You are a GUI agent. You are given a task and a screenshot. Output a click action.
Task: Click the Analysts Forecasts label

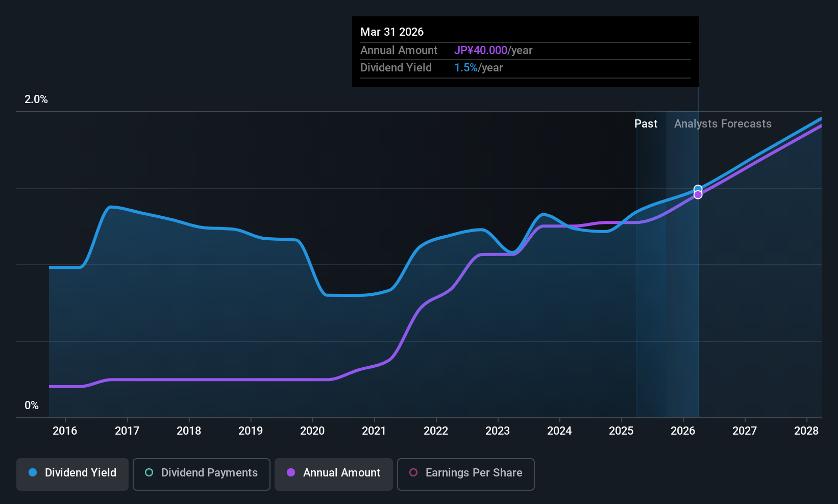coord(723,124)
